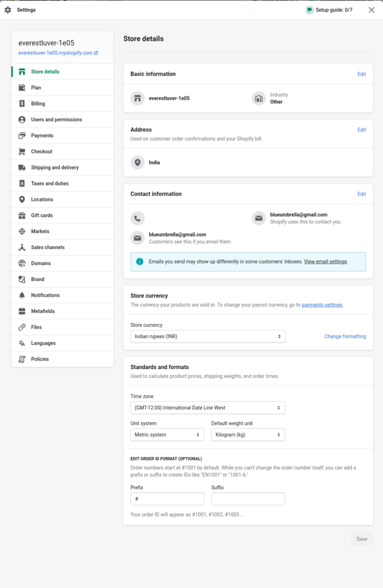Open the Default weight unit dropdown
The image size is (383, 588).
[248, 435]
